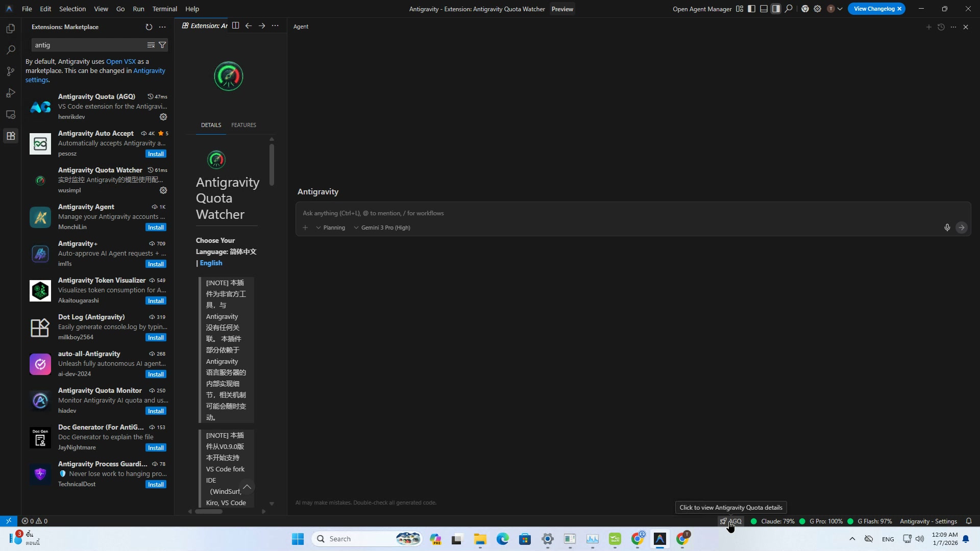Start a new agent conversation with the plus icon

[x=928, y=27]
